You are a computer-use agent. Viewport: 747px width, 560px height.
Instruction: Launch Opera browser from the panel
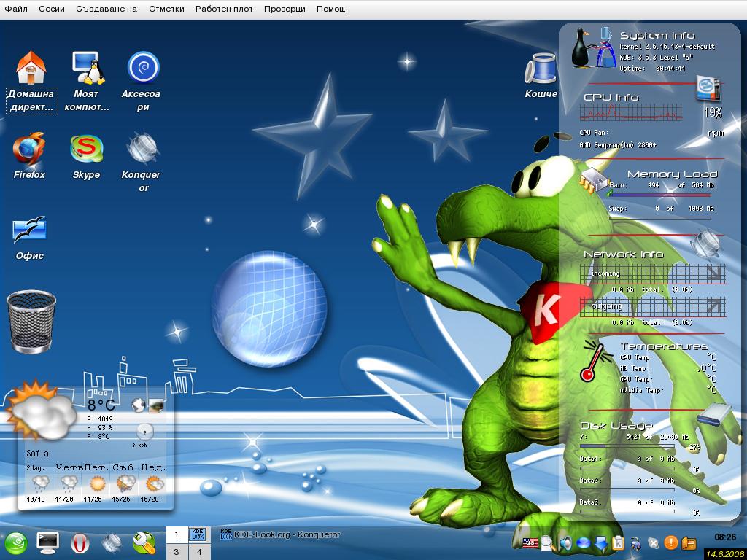(80, 543)
